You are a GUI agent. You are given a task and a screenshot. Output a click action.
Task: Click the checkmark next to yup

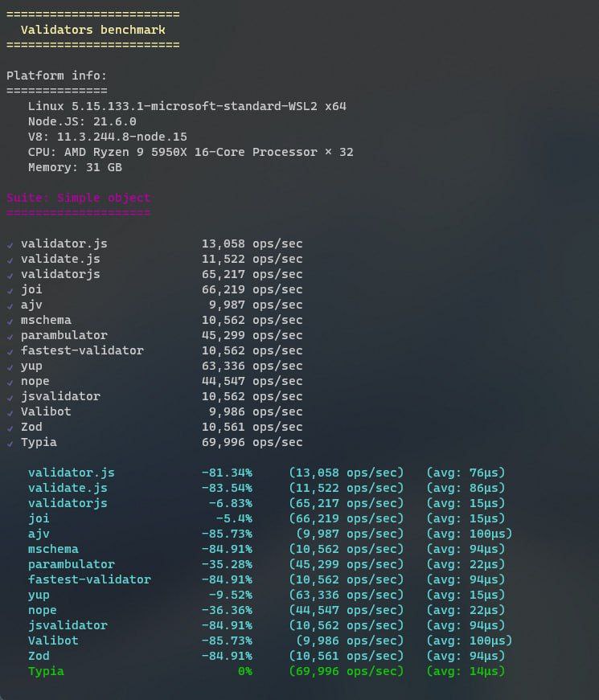click(10, 366)
